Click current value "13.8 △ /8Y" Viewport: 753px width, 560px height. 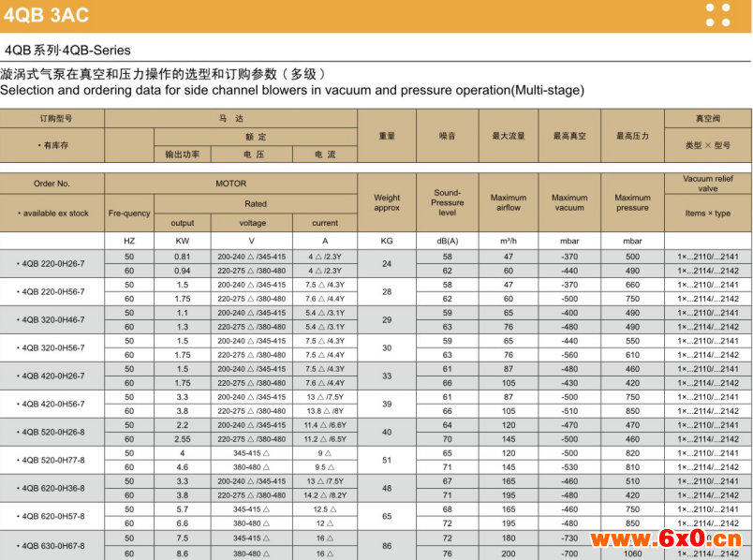[x=325, y=411]
